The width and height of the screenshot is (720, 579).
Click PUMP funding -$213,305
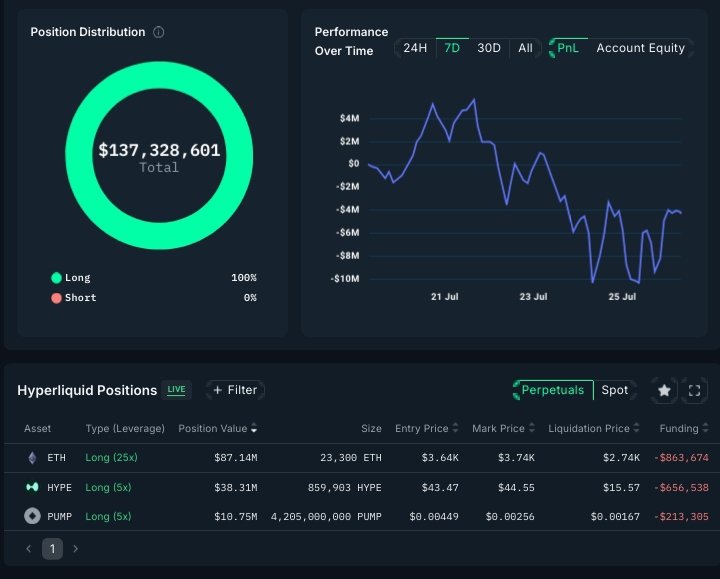[x=681, y=517]
